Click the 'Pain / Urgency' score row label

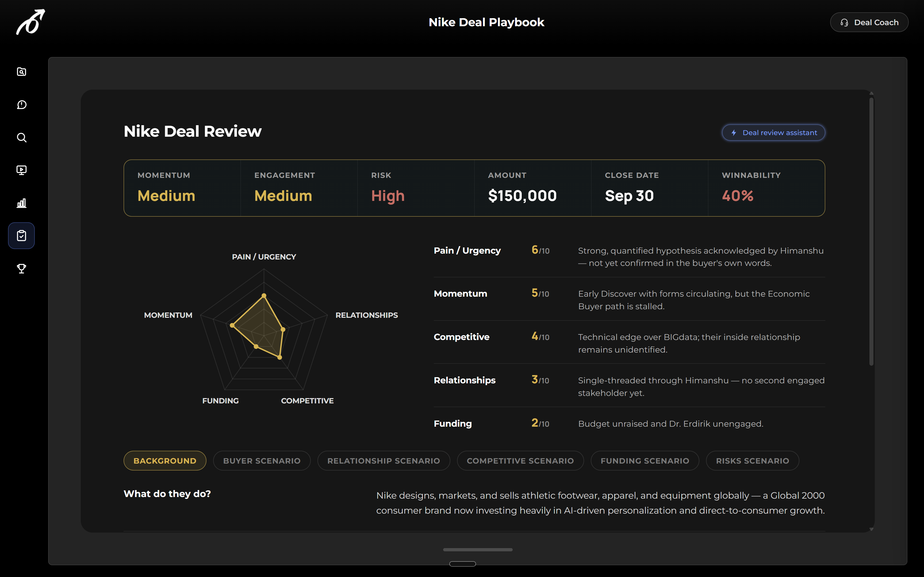467,250
